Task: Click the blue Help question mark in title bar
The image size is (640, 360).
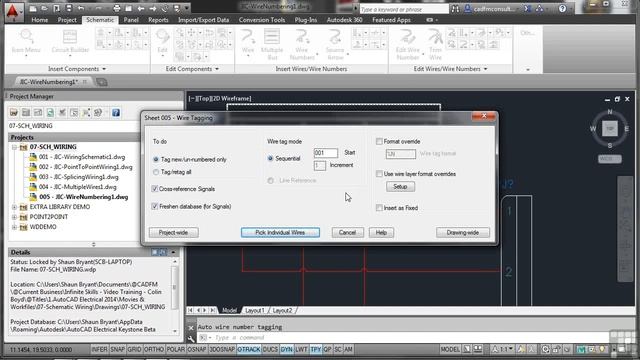Action: [562, 9]
